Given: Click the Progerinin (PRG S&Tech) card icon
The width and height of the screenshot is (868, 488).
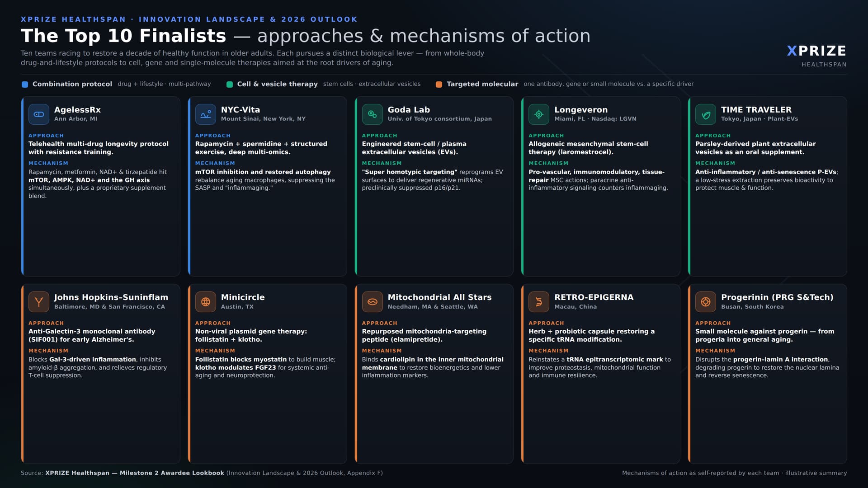Looking at the screenshot, I should 706,302.
